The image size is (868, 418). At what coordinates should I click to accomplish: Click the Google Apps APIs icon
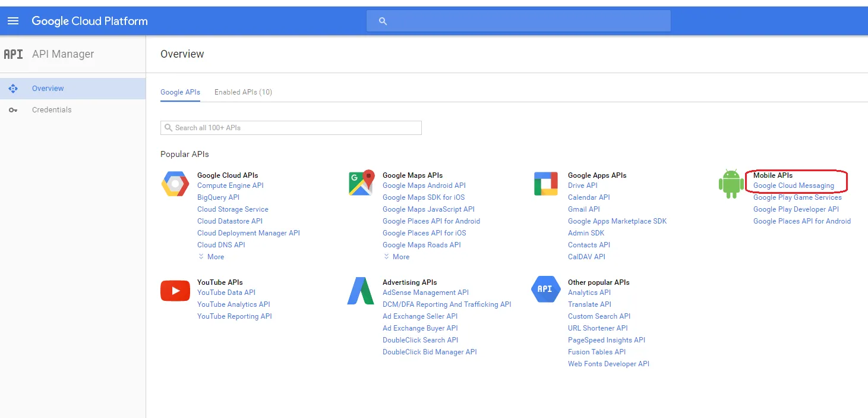click(545, 184)
